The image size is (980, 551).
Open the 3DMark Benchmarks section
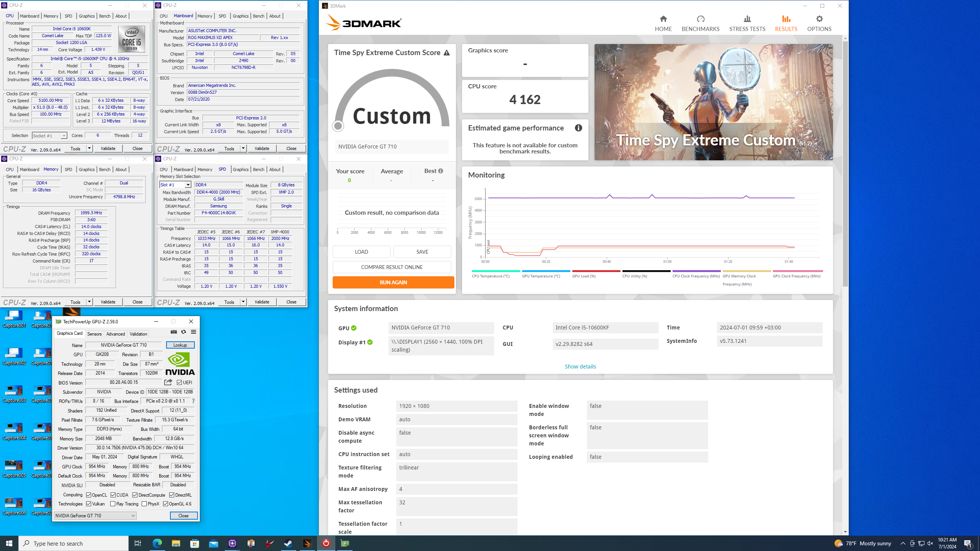coord(700,23)
